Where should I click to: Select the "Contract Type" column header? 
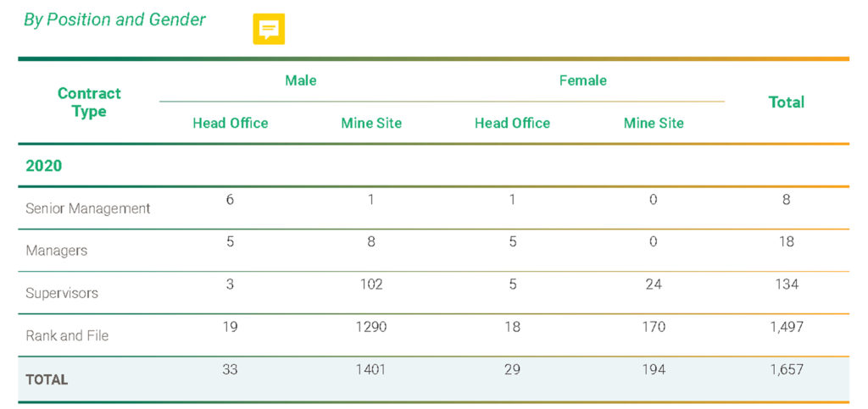[x=89, y=102]
